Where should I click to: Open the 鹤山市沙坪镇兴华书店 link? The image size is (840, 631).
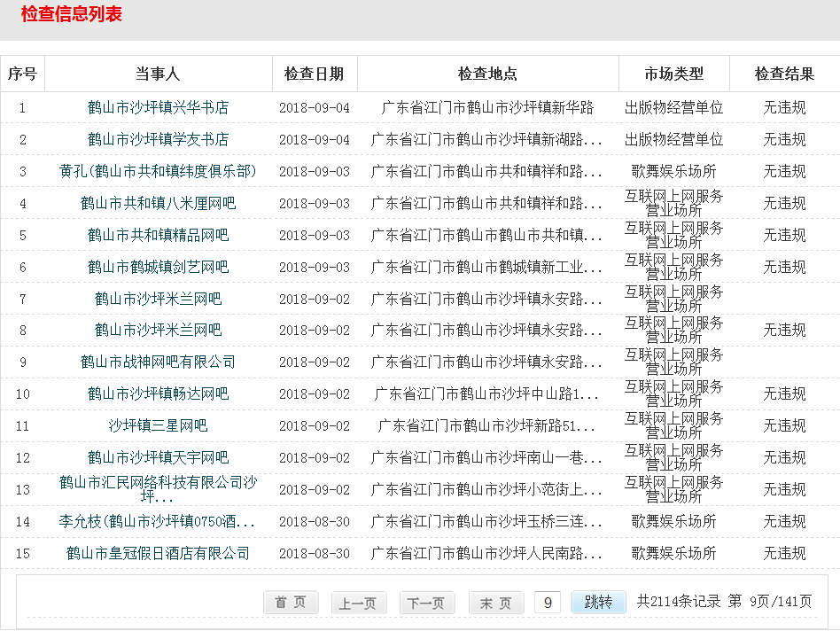(158, 107)
